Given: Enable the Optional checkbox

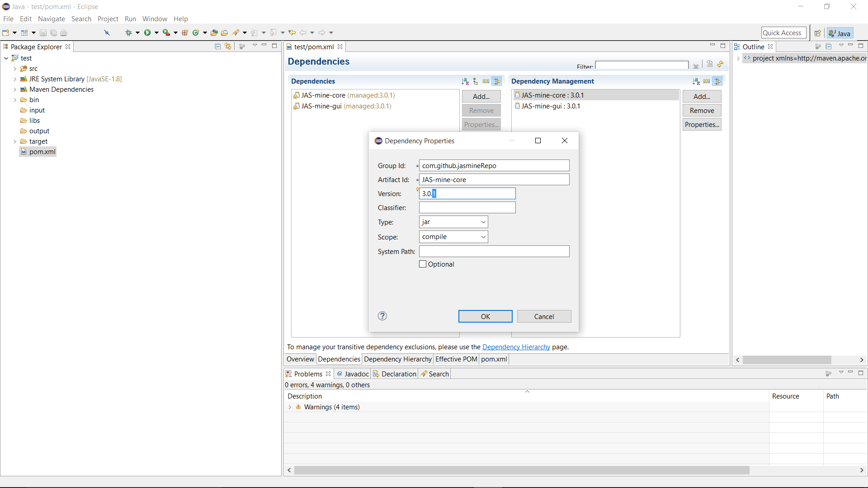Looking at the screenshot, I should 423,264.
